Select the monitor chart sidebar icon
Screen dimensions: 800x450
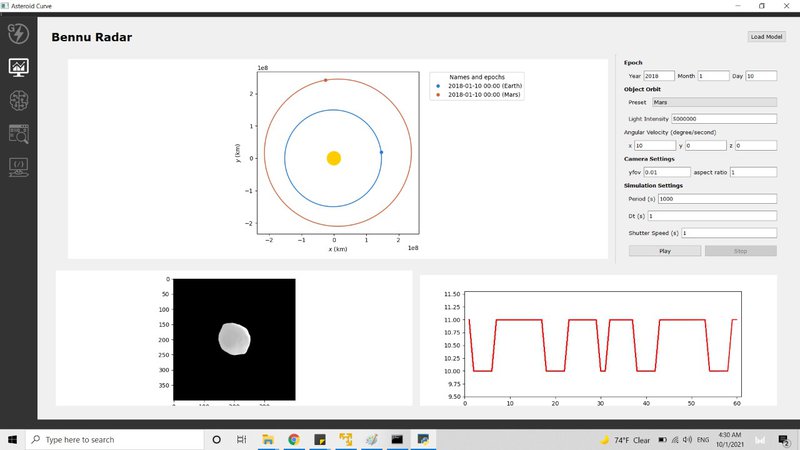point(18,67)
